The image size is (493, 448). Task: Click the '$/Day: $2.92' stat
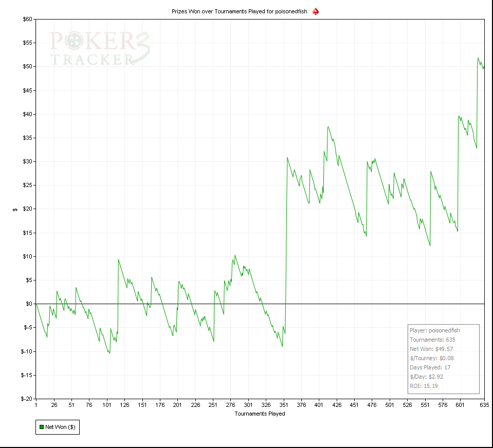426,377
